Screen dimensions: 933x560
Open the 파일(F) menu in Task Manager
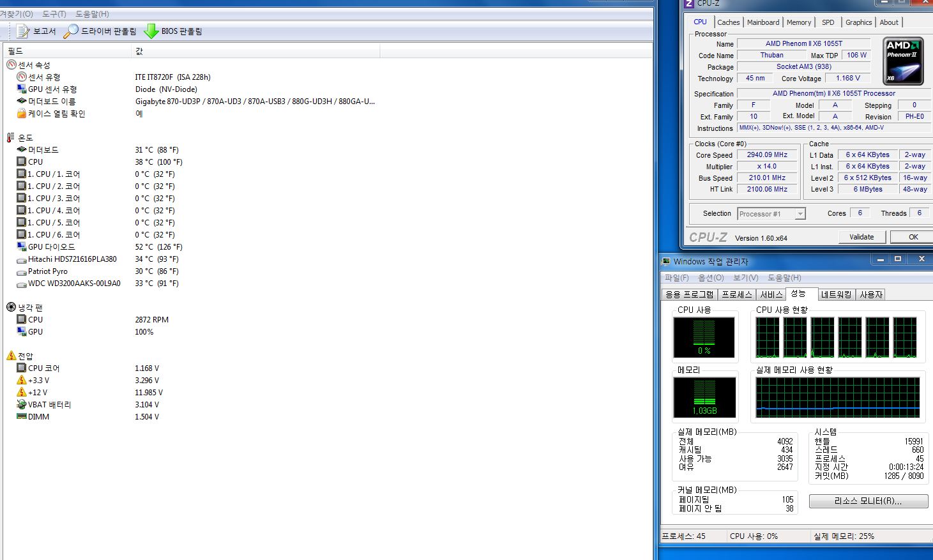coord(676,278)
